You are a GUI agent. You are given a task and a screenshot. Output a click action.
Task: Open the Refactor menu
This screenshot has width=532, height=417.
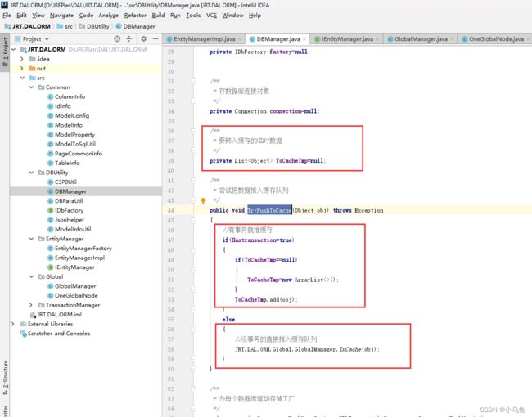click(x=135, y=15)
